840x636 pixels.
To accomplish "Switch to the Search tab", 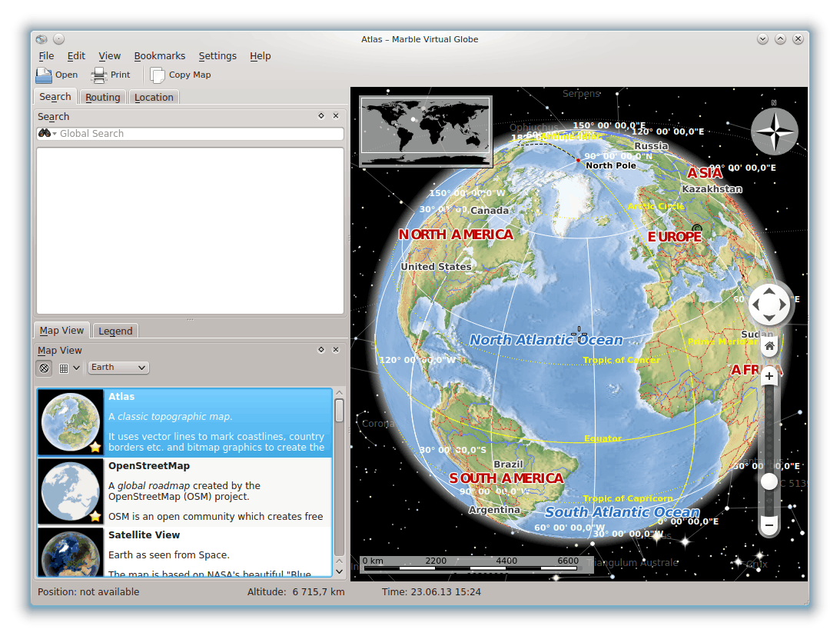I will click(55, 97).
